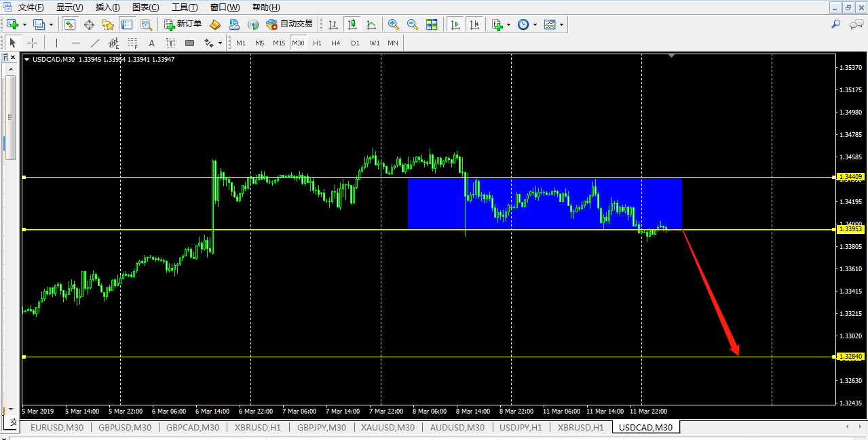Open the search magnifier icon
The height and width of the screenshot is (440, 868).
[x=836, y=24]
